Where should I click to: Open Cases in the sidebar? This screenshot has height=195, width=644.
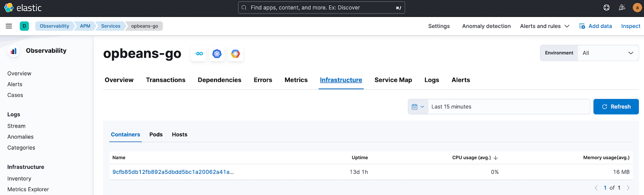click(x=15, y=95)
